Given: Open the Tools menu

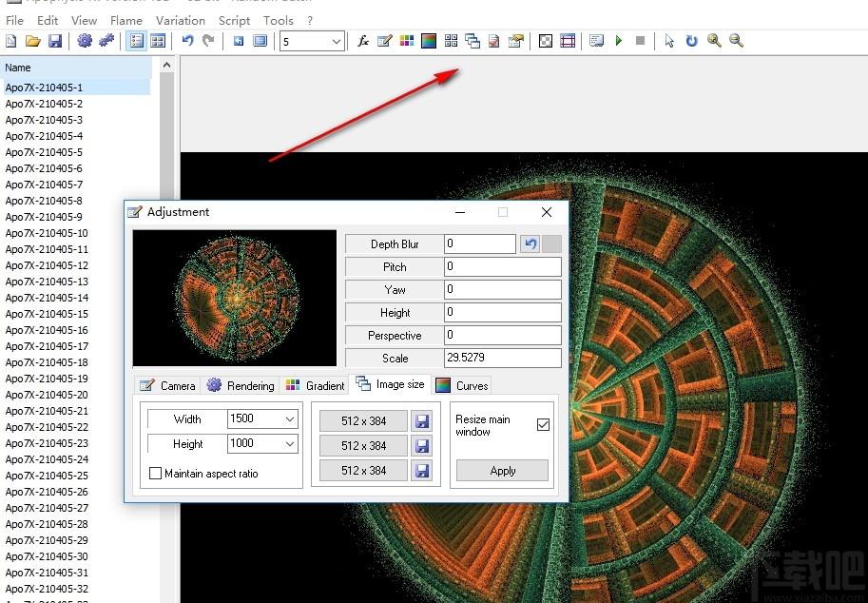Looking at the screenshot, I should coord(278,21).
